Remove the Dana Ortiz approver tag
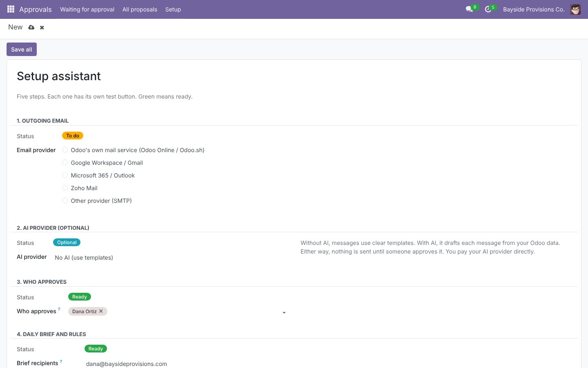588x368 pixels. pyautogui.click(x=101, y=311)
